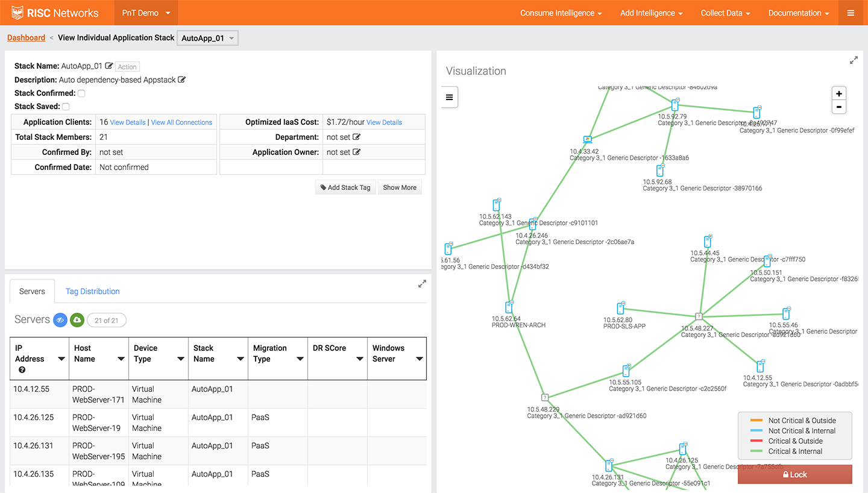Select the 10.5.50.151 node icon
Image resolution: width=868 pixels, height=493 pixels.
(x=767, y=261)
